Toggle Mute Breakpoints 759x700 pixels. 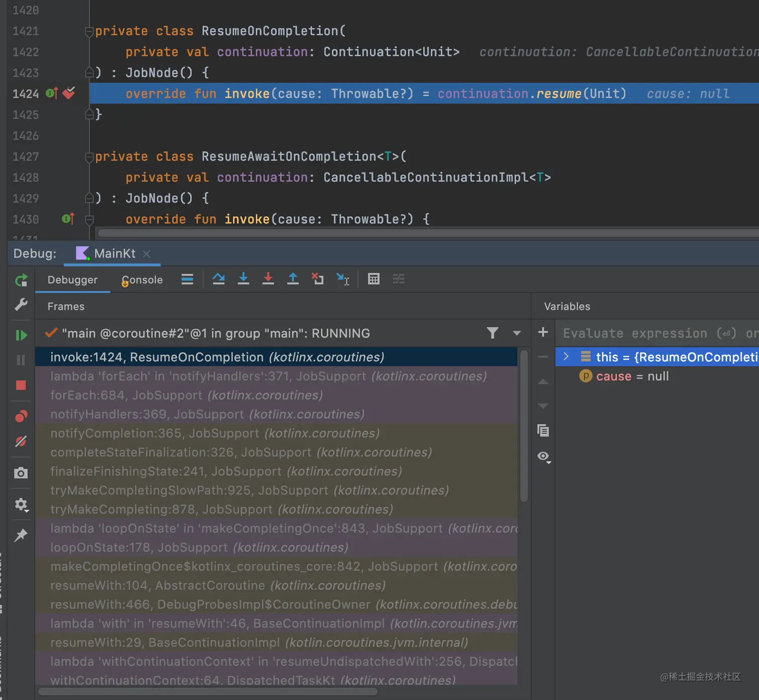point(21,442)
